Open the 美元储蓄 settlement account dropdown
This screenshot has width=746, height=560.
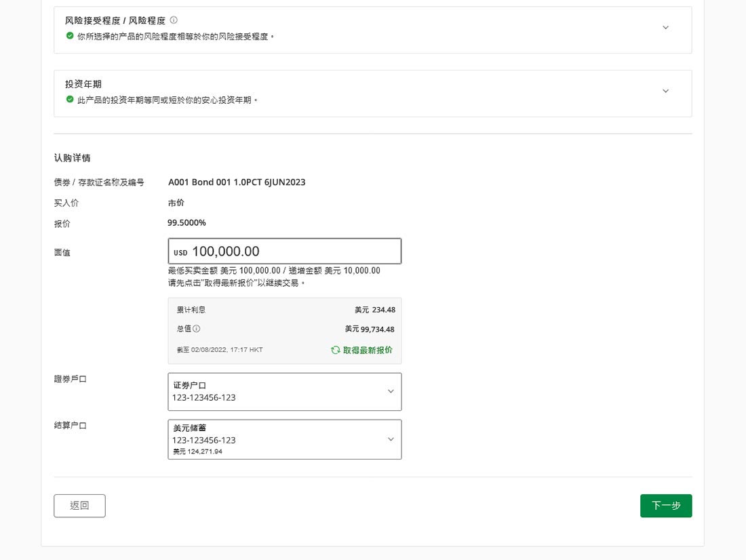point(285,439)
